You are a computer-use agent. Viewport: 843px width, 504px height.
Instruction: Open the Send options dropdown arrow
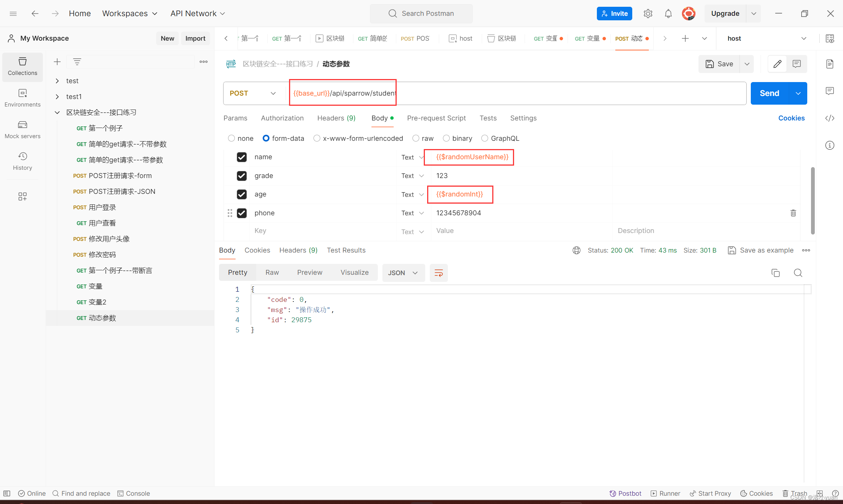[x=798, y=93]
